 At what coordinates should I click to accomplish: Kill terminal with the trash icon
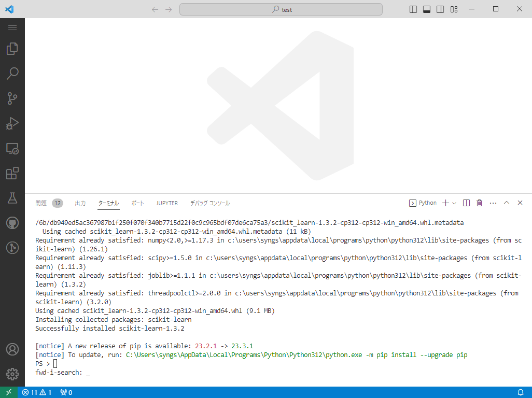pos(480,203)
